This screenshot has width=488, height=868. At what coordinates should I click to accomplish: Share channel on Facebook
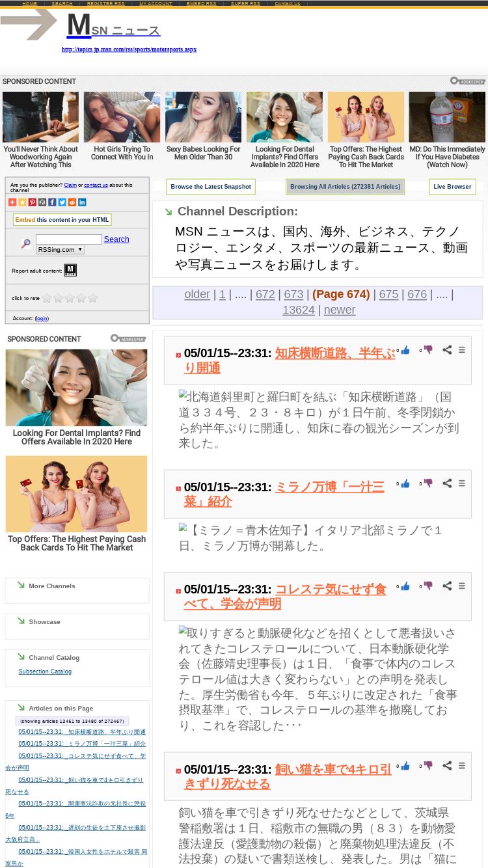[x=52, y=202]
